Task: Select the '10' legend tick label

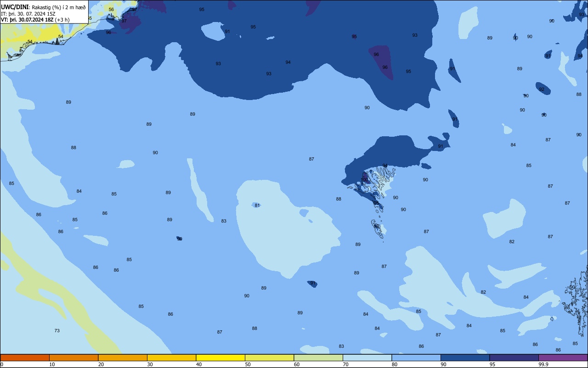Action: click(x=52, y=364)
